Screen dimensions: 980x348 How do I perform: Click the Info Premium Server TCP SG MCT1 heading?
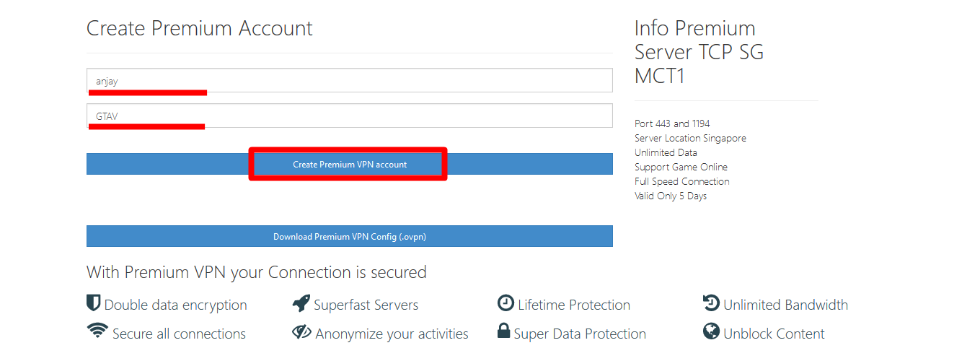pos(698,51)
